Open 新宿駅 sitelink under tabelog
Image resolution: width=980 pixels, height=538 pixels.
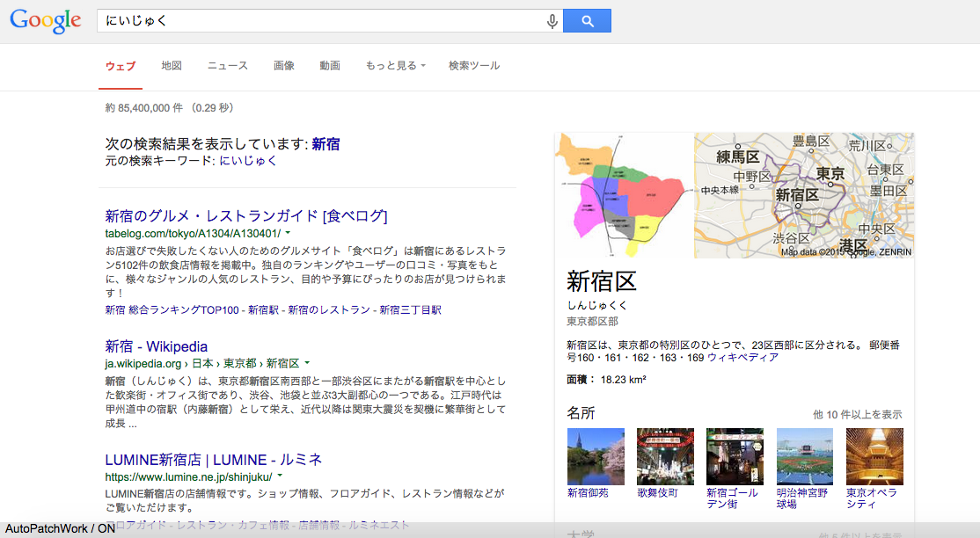[x=263, y=310]
